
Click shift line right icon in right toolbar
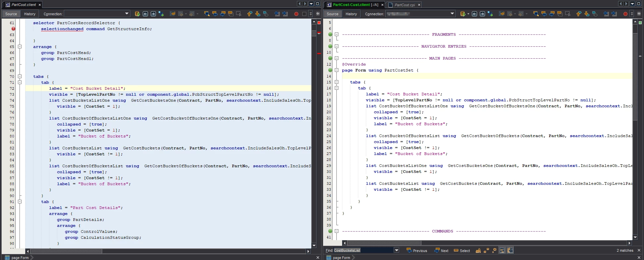(614, 14)
